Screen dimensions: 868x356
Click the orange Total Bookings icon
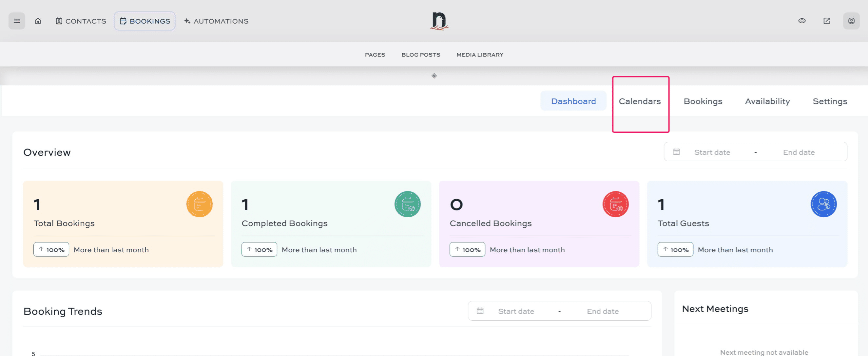click(199, 204)
